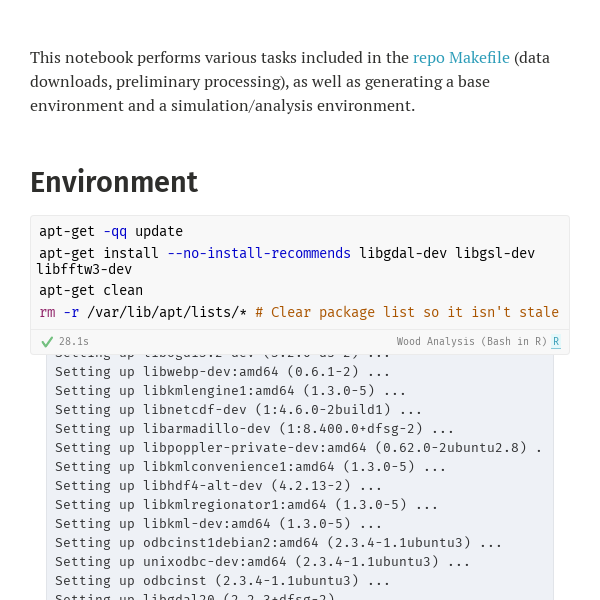Image resolution: width=600 pixels, height=600 pixels.
Task: Click the 28.1s execution time label
Action: pyautogui.click(x=74, y=341)
